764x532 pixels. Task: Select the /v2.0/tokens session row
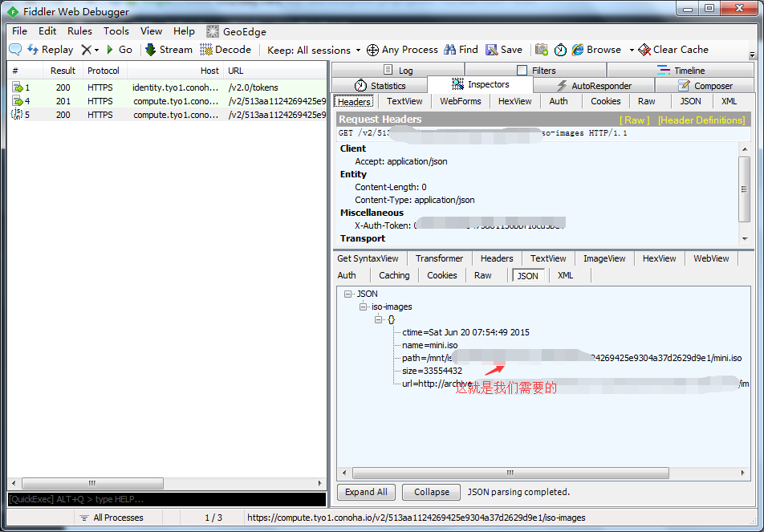pos(167,87)
